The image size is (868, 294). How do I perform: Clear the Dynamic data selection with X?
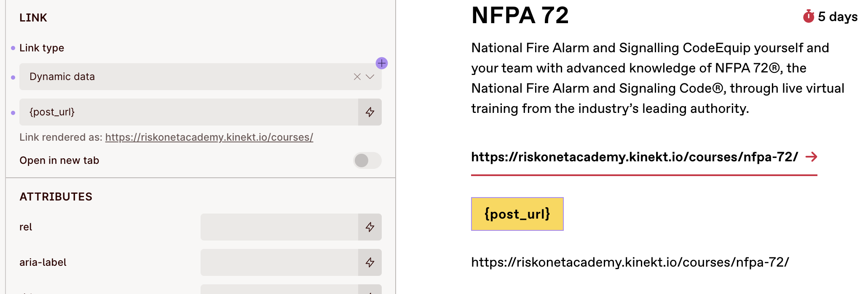click(357, 77)
